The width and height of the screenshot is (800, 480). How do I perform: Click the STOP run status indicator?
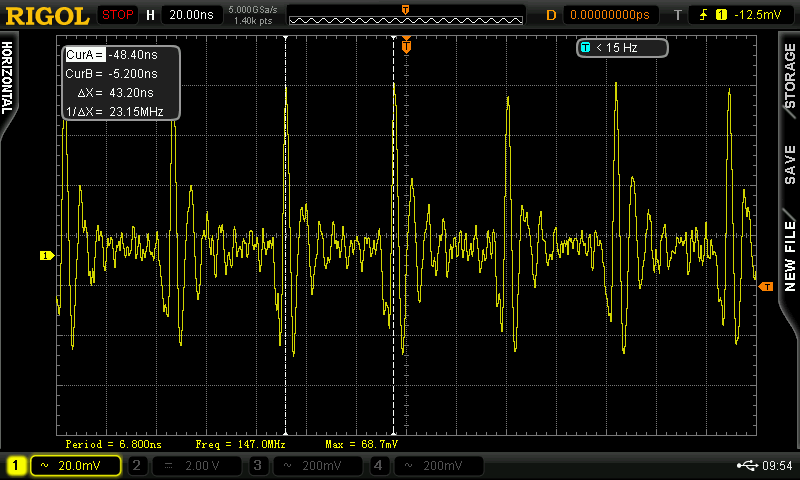click(x=117, y=15)
